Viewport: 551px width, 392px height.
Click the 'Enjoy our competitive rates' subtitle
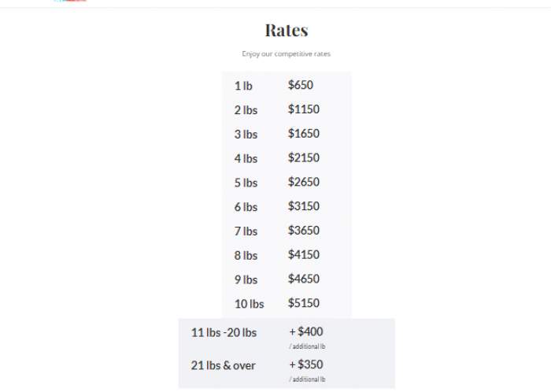pyautogui.click(x=286, y=54)
